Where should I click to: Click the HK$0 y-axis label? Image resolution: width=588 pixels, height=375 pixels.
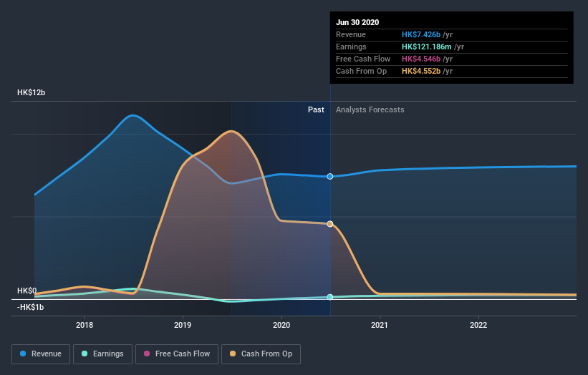pos(27,291)
